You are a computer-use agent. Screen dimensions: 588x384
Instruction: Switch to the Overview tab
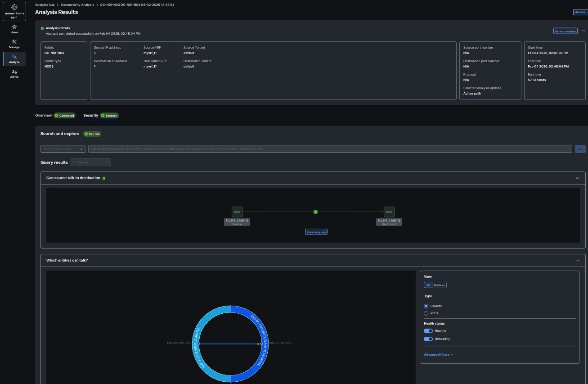click(x=44, y=116)
